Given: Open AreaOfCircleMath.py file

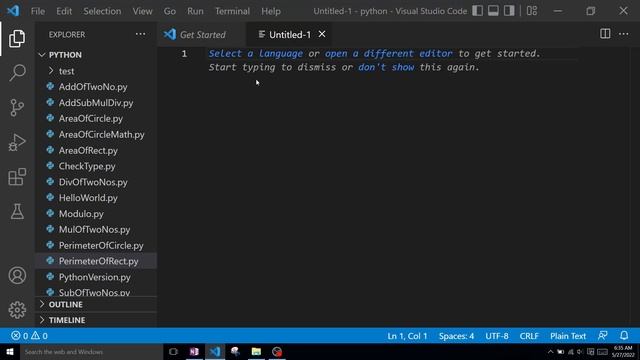Looking at the screenshot, I should coord(96,134).
